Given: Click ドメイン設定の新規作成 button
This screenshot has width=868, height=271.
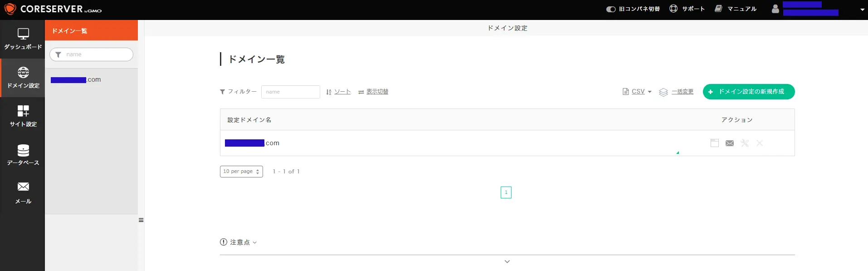Looking at the screenshot, I should click(x=749, y=92).
